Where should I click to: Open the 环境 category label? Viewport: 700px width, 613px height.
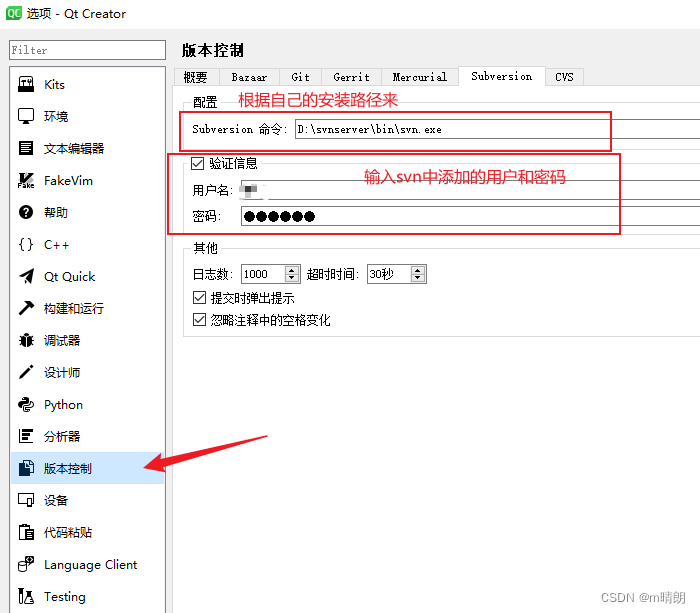[56, 117]
